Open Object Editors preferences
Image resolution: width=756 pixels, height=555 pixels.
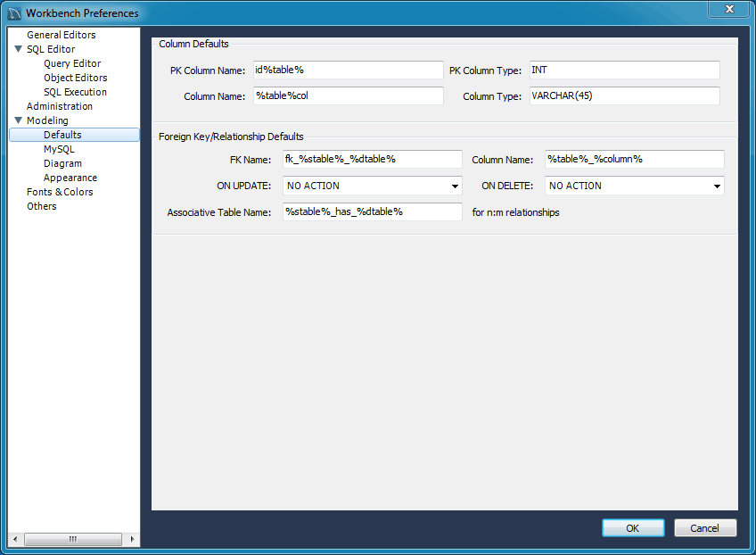click(75, 78)
